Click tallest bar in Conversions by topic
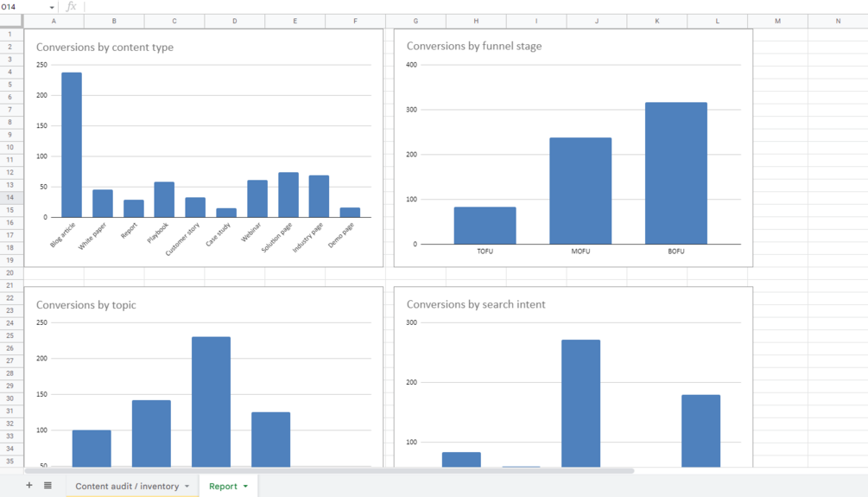Image resolution: width=868 pixels, height=497 pixels. (x=211, y=402)
